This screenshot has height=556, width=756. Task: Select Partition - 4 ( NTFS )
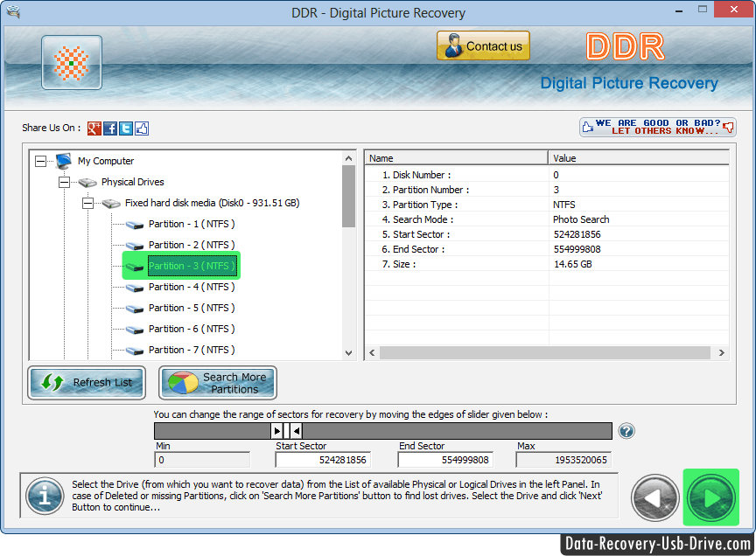click(192, 287)
